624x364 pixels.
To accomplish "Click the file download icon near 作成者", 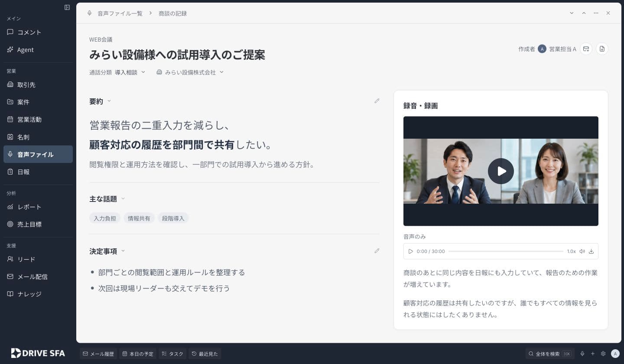I will 602,49.
